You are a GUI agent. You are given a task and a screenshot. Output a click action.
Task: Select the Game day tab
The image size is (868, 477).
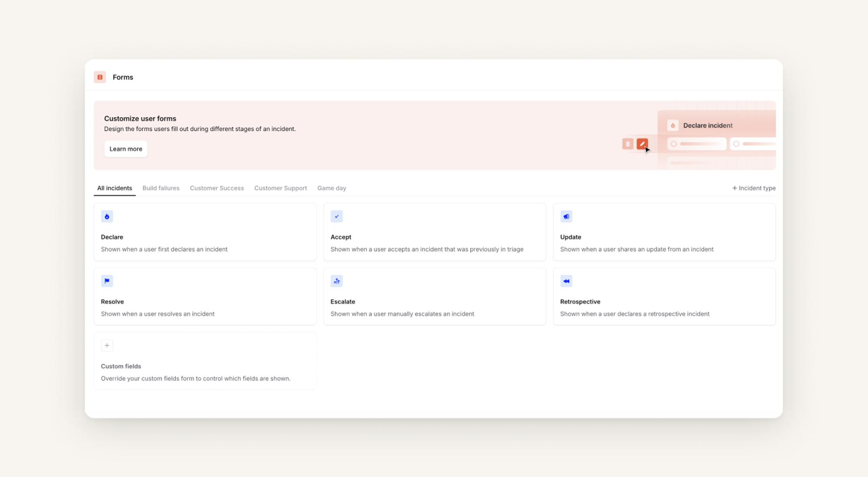tap(332, 188)
